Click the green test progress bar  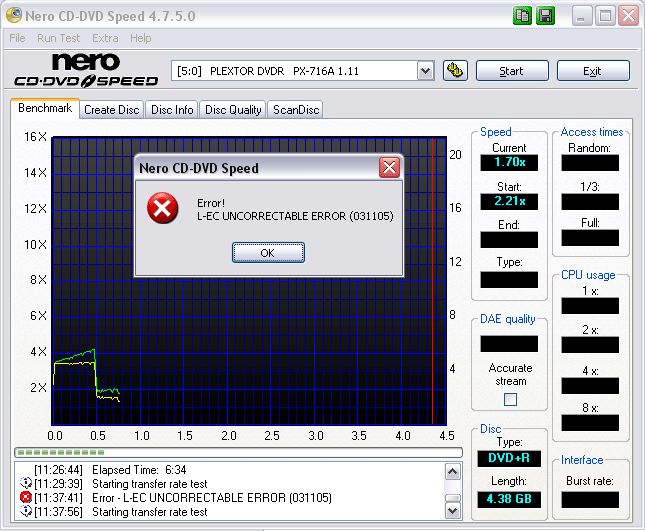[x=239, y=452]
